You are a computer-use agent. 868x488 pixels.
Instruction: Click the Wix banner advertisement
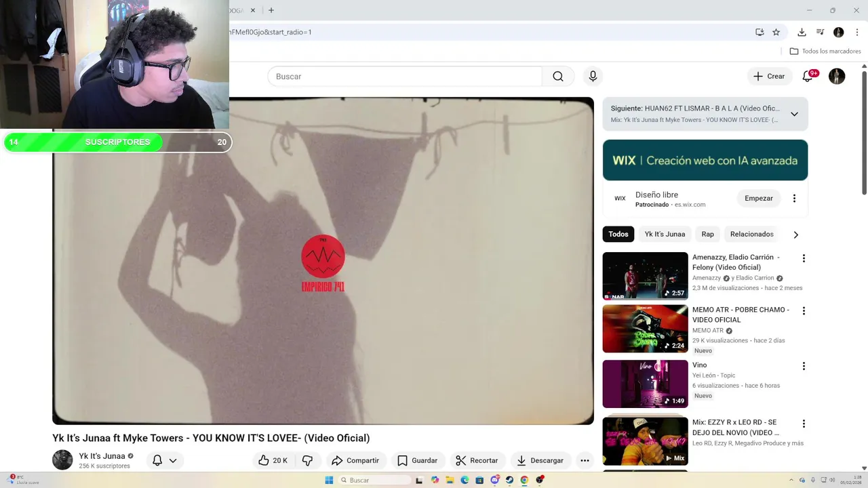[x=705, y=161]
